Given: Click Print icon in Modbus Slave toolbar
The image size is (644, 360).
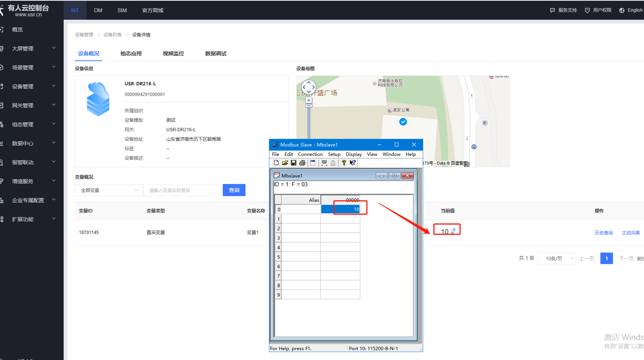Looking at the screenshot, I should pyautogui.click(x=302, y=163).
